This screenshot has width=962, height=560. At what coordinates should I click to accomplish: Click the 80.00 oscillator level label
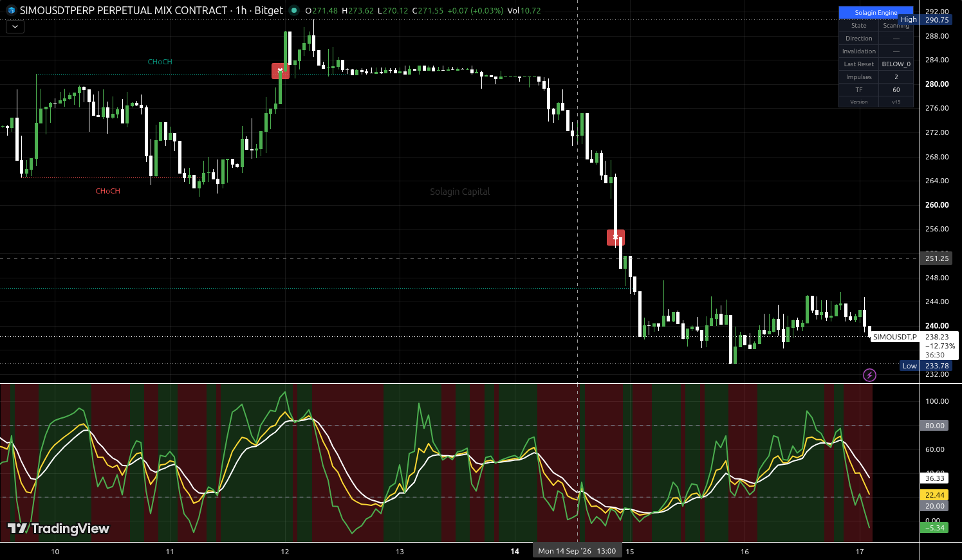coord(934,426)
